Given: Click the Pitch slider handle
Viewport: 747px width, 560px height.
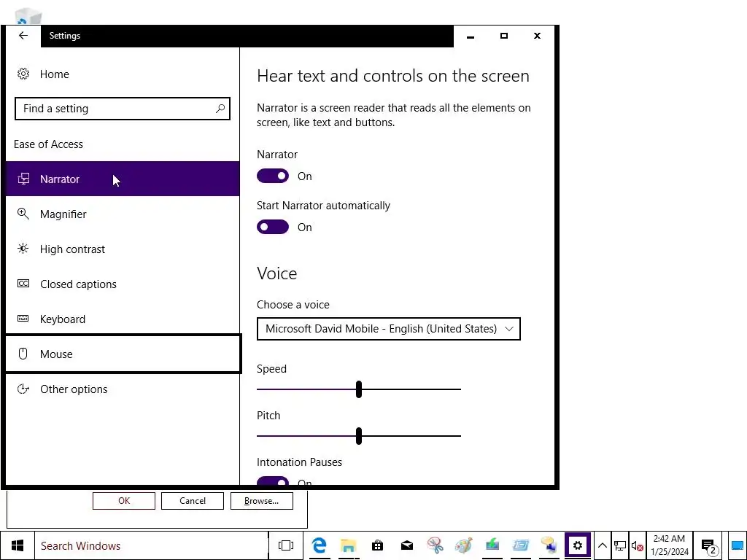Looking at the screenshot, I should (359, 436).
